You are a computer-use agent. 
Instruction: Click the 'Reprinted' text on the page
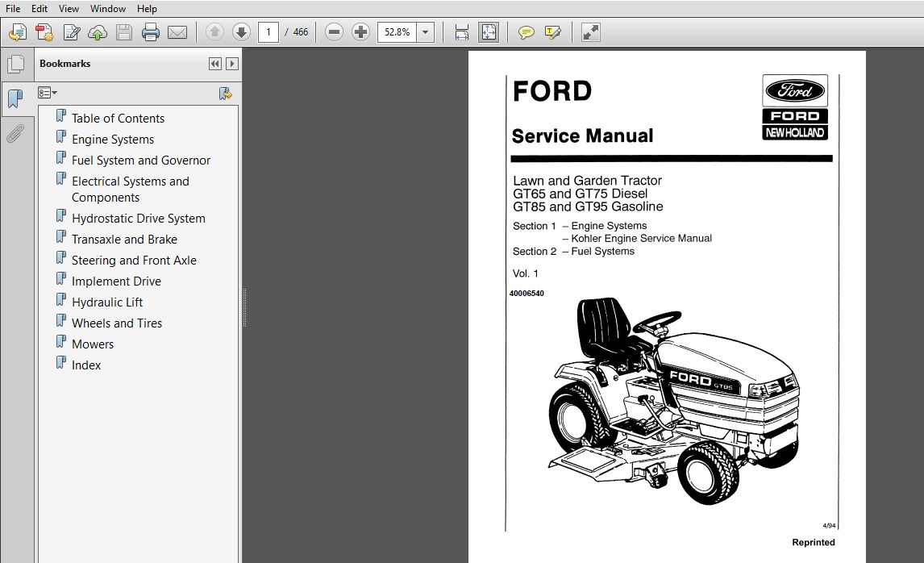[x=814, y=542]
